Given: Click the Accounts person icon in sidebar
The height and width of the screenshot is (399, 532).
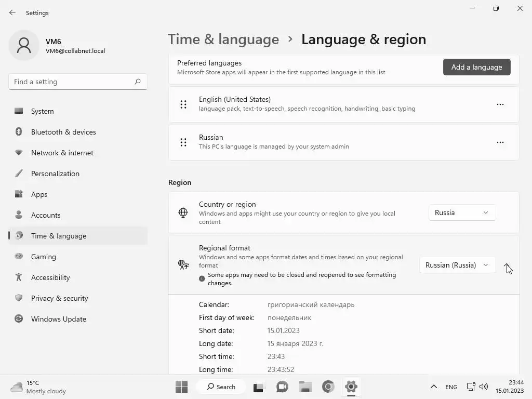Looking at the screenshot, I should click(x=19, y=215).
